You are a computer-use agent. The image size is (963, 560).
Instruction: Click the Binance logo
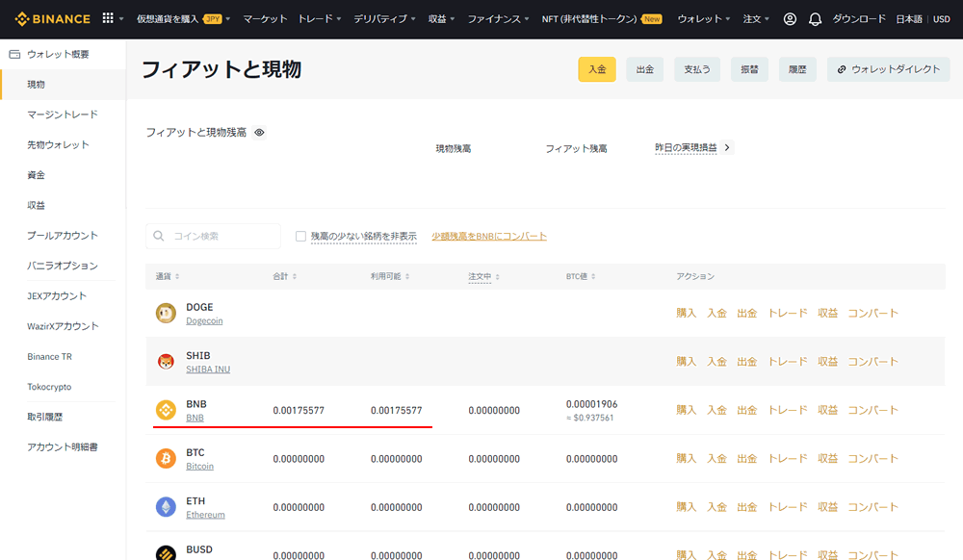(x=52, y=19)
